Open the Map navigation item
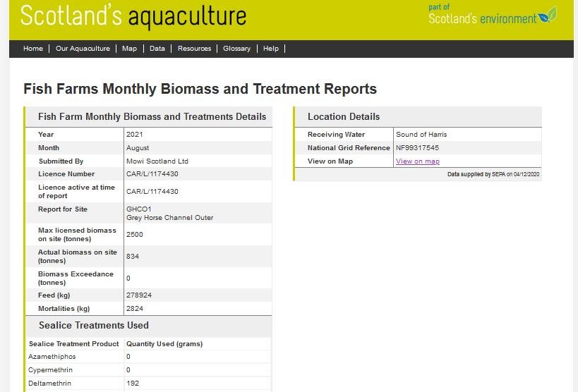Image resolution: width=578 pixels, height=392 pixels. pos(129,49)
